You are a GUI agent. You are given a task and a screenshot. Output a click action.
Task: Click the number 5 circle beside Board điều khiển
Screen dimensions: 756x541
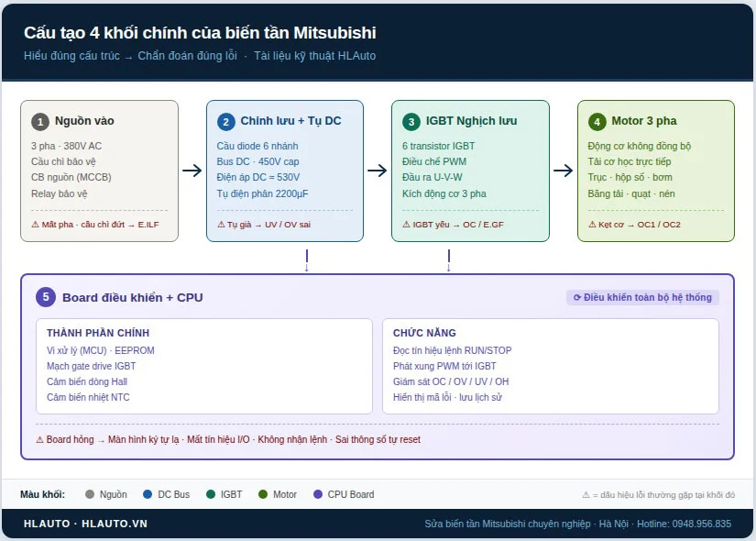46,297
